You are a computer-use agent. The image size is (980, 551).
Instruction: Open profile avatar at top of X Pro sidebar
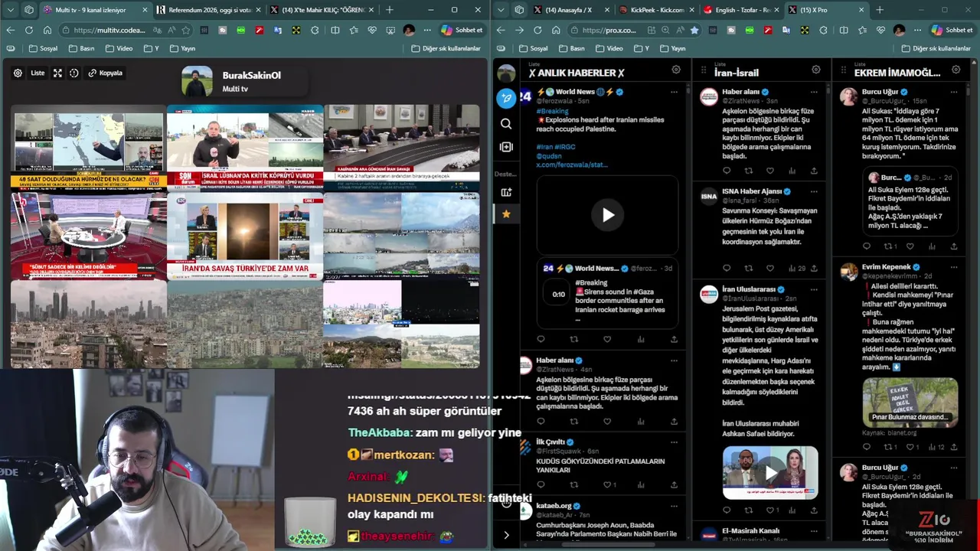click(x=506, y=73)
